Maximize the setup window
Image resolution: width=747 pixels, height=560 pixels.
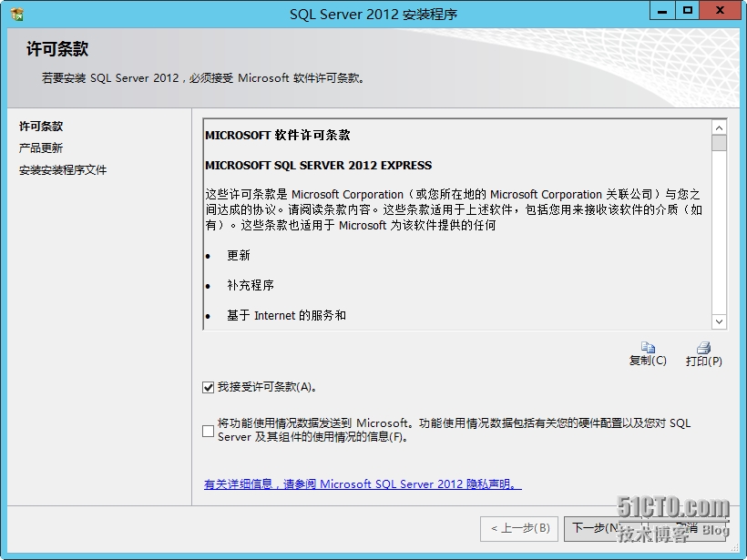tap(688, 11)
